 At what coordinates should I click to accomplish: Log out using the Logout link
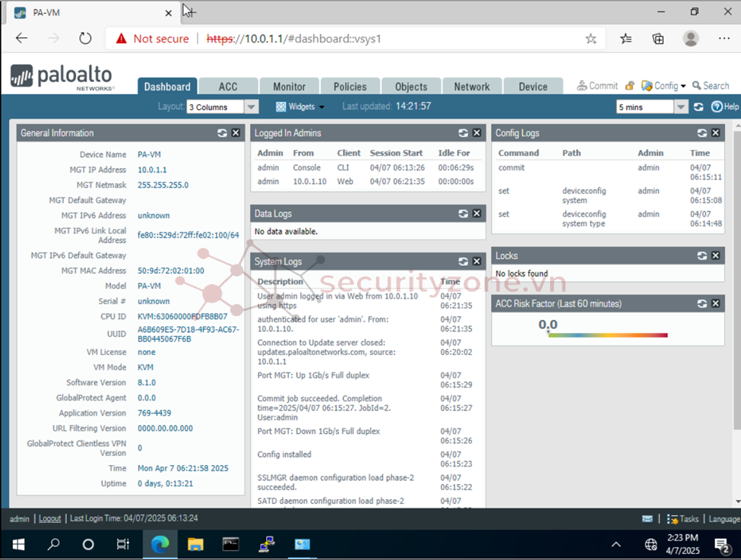[49, 518]
